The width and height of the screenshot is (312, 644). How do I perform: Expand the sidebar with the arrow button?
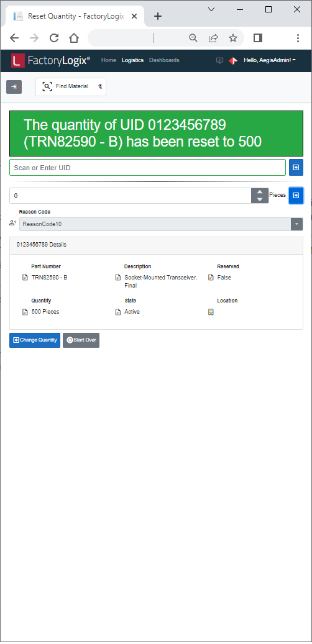coord(14,87)
